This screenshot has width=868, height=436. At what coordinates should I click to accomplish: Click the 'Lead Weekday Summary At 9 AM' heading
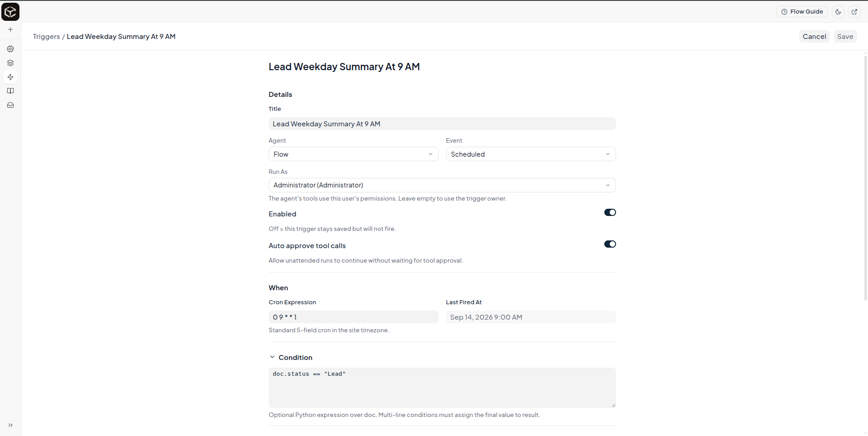point(344,67)
